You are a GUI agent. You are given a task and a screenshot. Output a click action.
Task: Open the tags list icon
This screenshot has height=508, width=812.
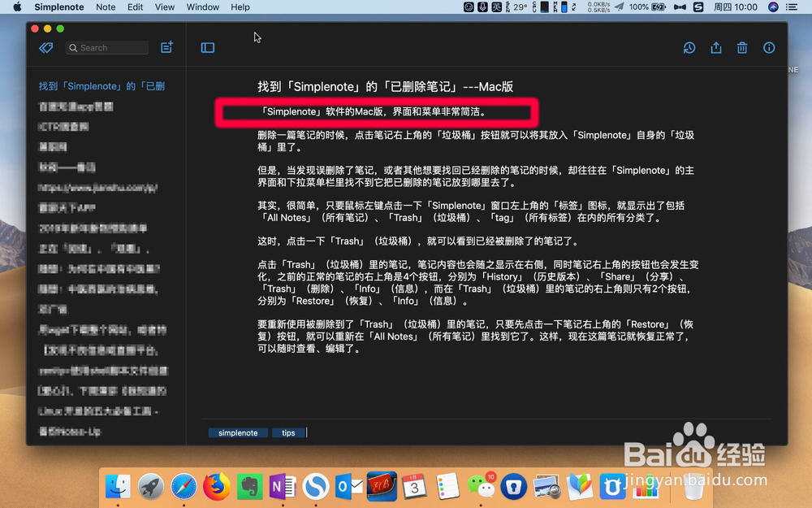[x=46, y=48]
